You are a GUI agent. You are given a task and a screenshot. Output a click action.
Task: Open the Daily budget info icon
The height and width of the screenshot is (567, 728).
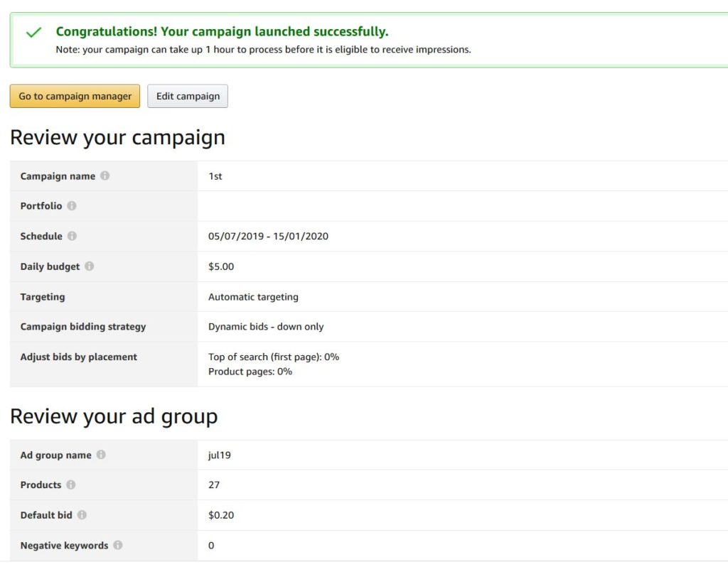click(x=90, y=266)
